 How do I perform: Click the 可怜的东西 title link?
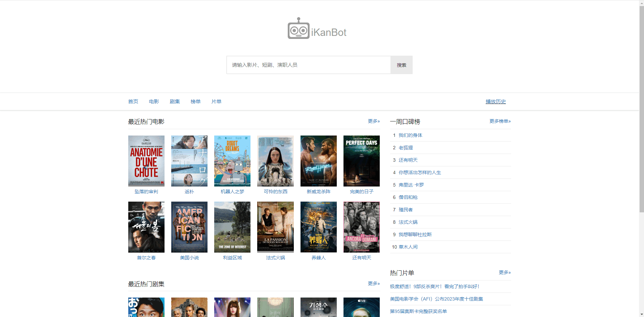point(275,192)
